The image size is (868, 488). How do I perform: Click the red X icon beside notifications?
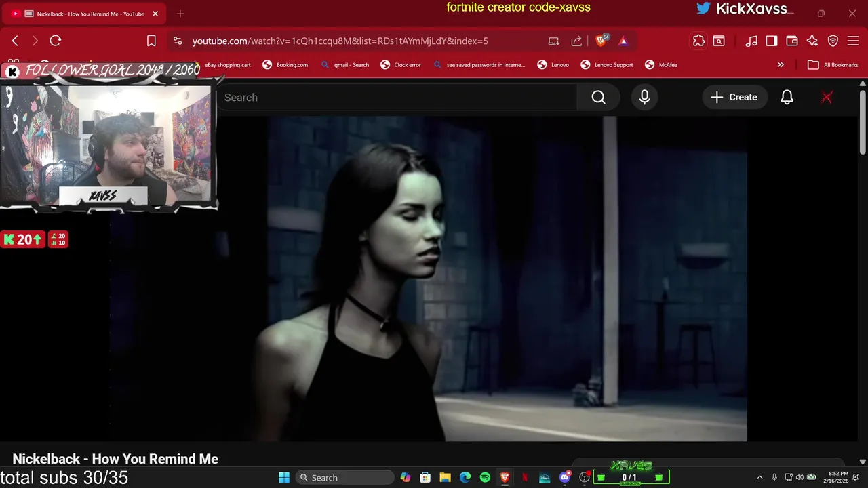pos(827,98)
